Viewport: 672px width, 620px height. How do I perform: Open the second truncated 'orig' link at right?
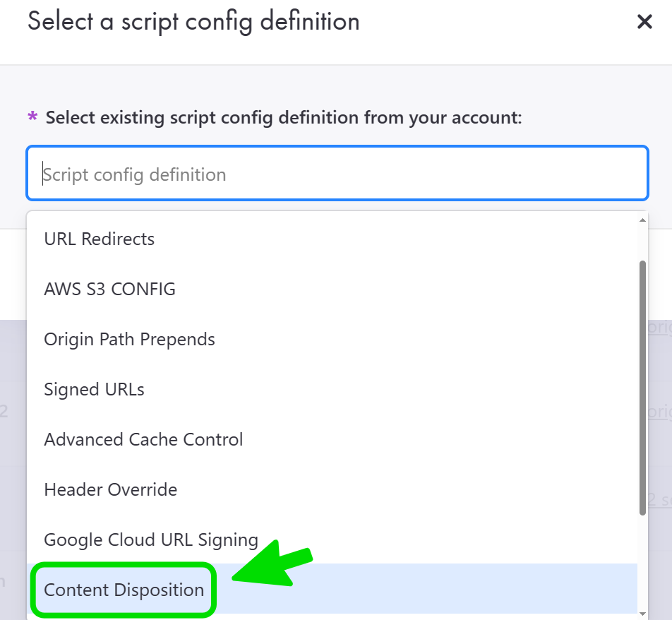(659, 412)
